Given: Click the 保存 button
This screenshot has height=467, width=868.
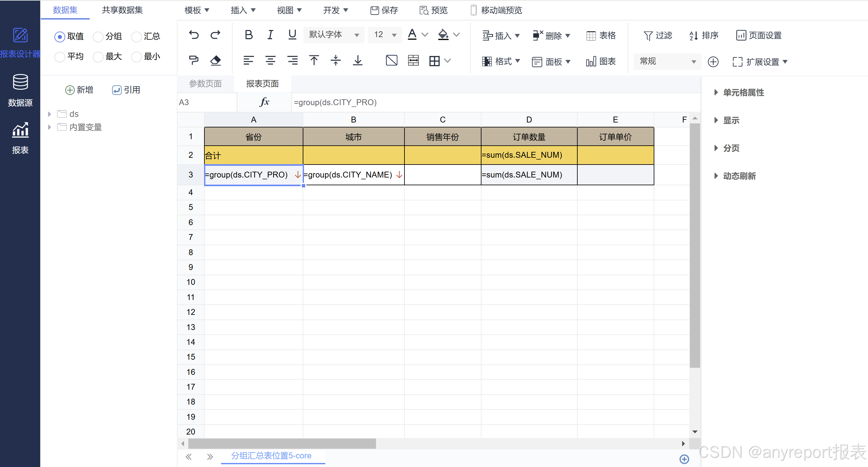Looking at the screenshot, I should point(384,10).
